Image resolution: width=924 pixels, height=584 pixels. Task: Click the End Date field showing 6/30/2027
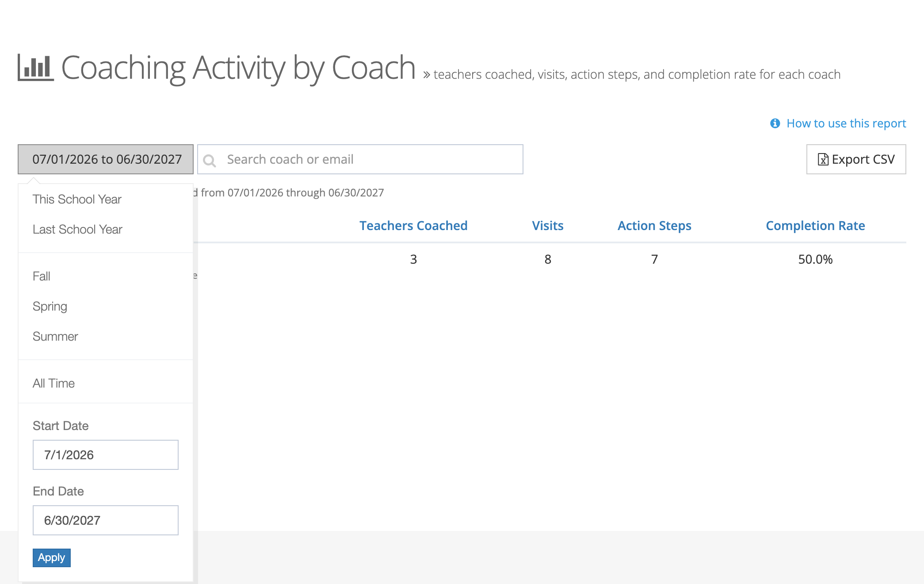pyautogui.click(x=106, y=520)
